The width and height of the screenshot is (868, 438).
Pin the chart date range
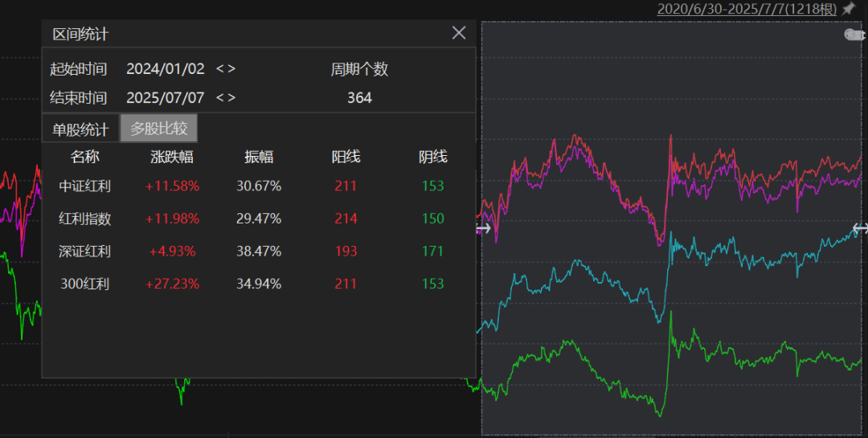(x=848, y=9)
